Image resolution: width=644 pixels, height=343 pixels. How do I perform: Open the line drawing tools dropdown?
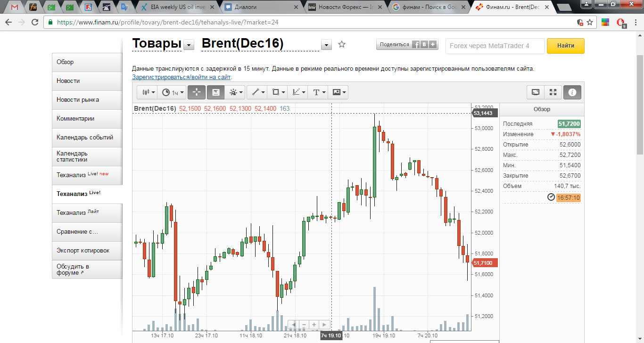[257, 92]
